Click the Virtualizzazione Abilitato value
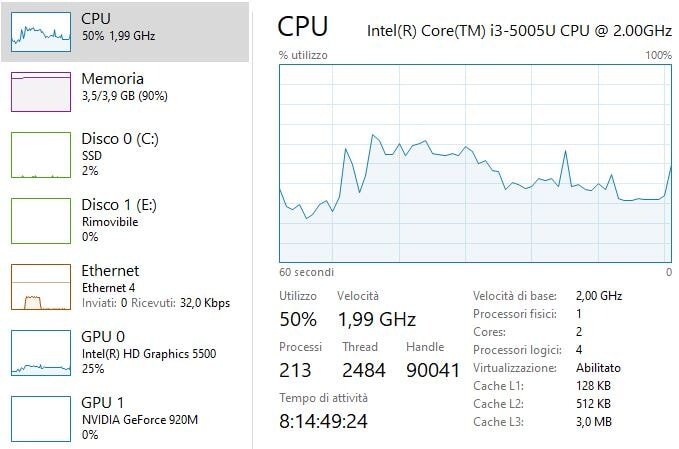Image resolution: width=679 pixels, height=449 pixels. pos(598,368)
